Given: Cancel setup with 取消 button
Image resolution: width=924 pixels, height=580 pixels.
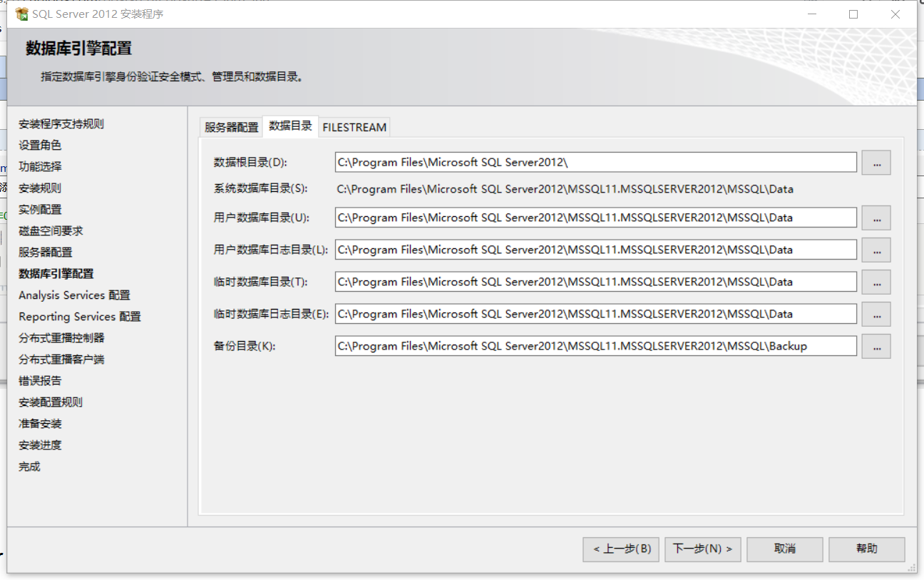Looking at the screenshot, I should [785, 549].
